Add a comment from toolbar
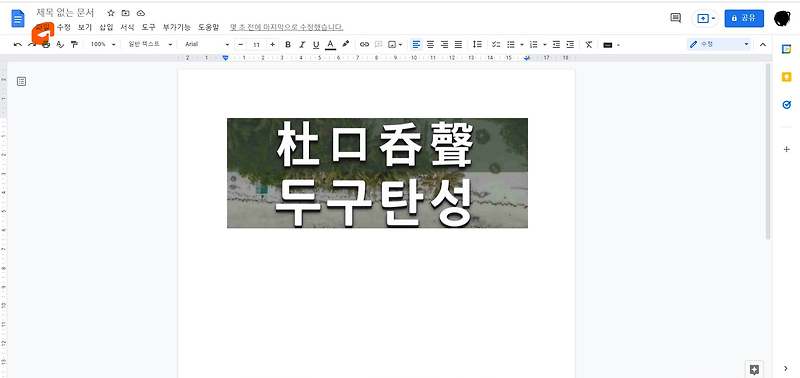 pyautogui.click(x=379, y=45)
